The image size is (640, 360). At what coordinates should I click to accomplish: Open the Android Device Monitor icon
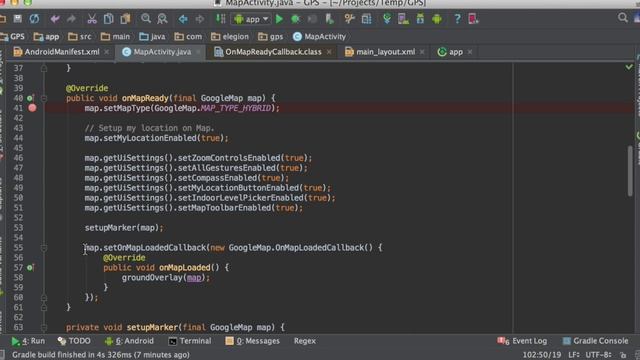[x=437, y=19]
